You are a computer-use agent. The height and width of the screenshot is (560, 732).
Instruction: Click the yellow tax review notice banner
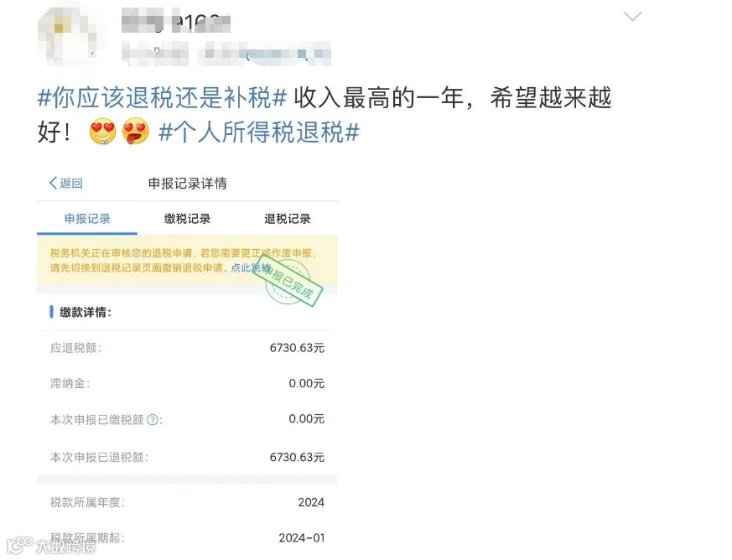(187, 261)
